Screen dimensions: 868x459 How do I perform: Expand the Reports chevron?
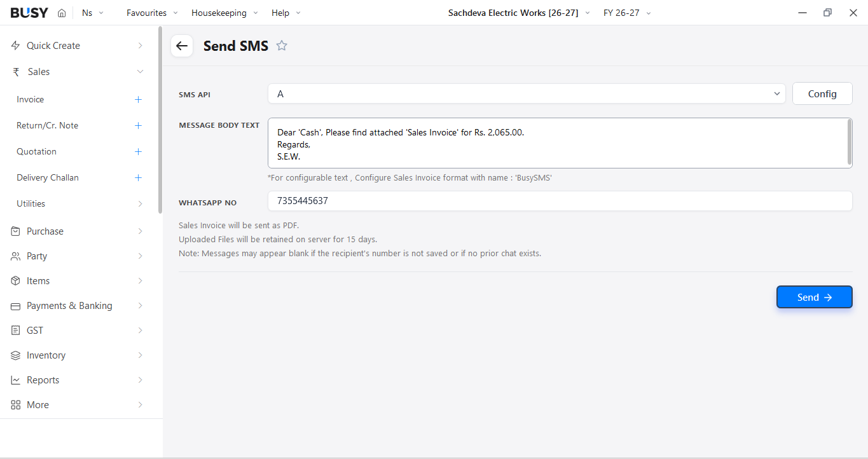[x=140, y=380]
